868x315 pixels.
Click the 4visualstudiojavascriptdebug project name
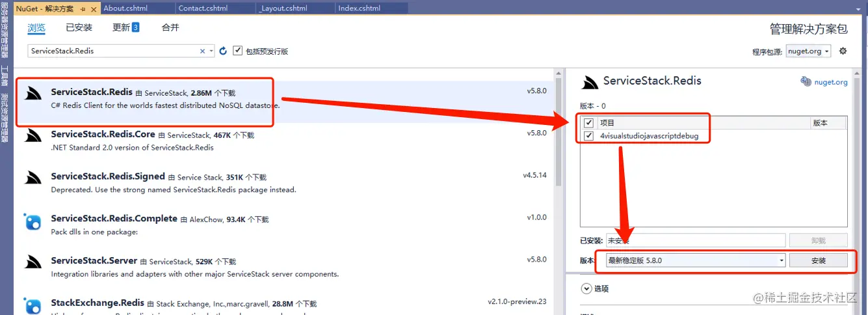click(649, 136)
